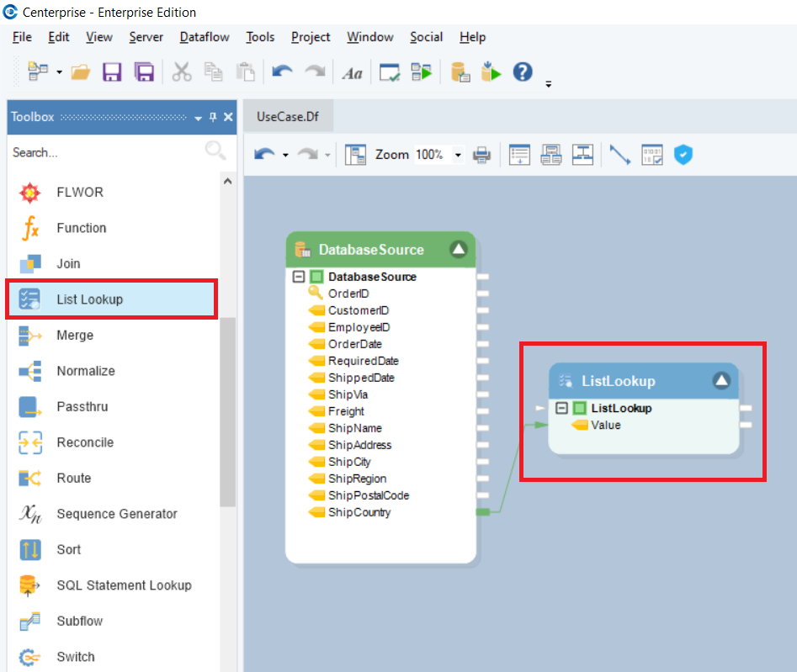Click the Save All icon
Screen dimensions: 797x672
144,72
